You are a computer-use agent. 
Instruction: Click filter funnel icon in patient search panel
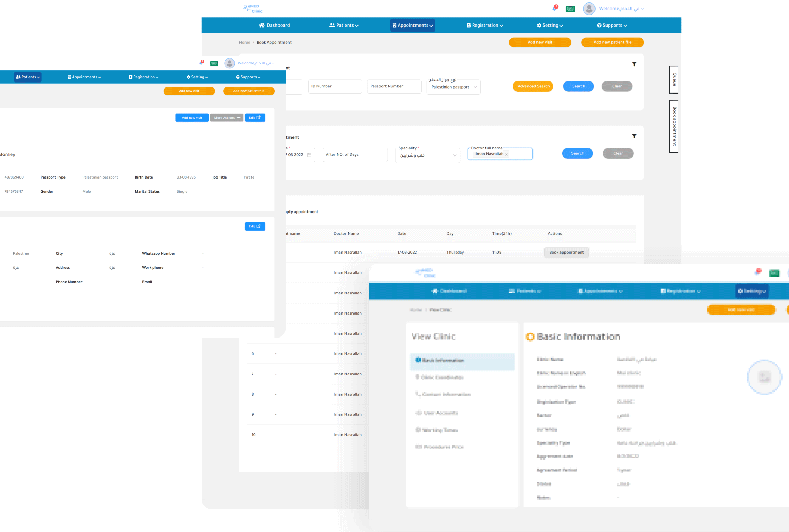[x=634, y=64]
